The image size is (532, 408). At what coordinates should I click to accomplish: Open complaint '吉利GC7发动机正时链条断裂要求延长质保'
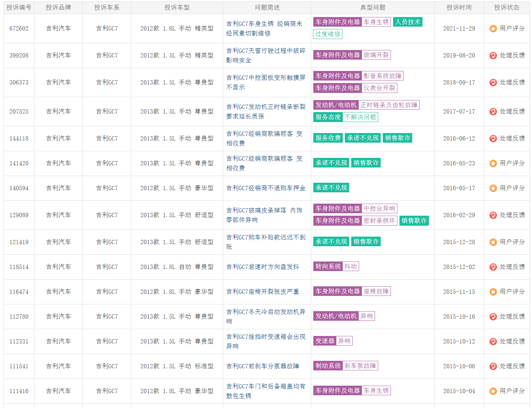point(266,111)
